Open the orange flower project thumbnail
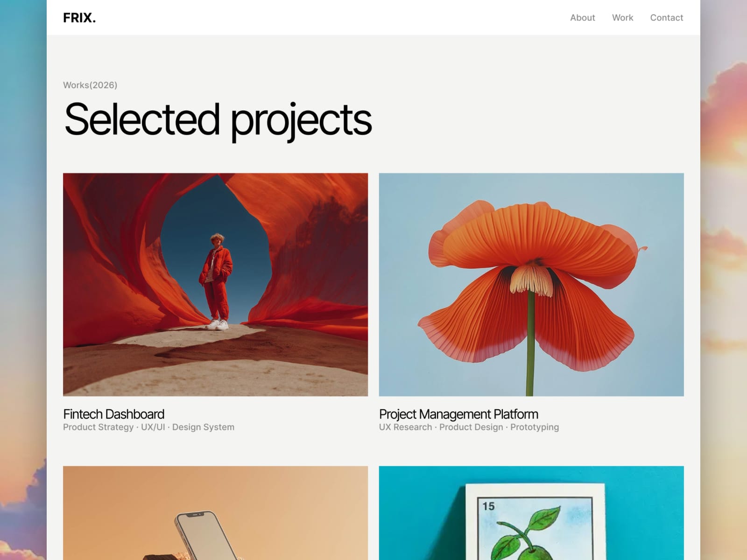Image resolution: width=747 pixels, height=560 pixels. [x=531, y=285]
